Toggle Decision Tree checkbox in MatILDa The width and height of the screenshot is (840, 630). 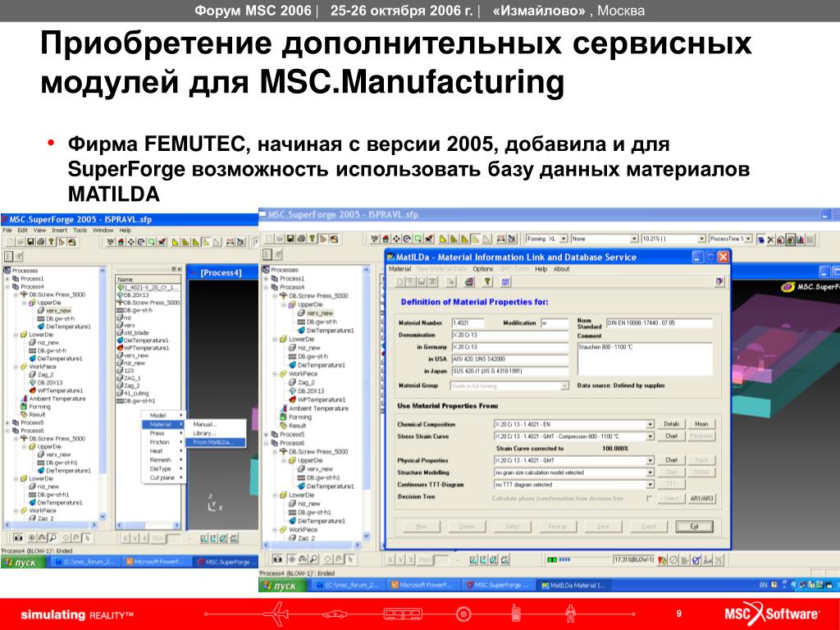649,498
